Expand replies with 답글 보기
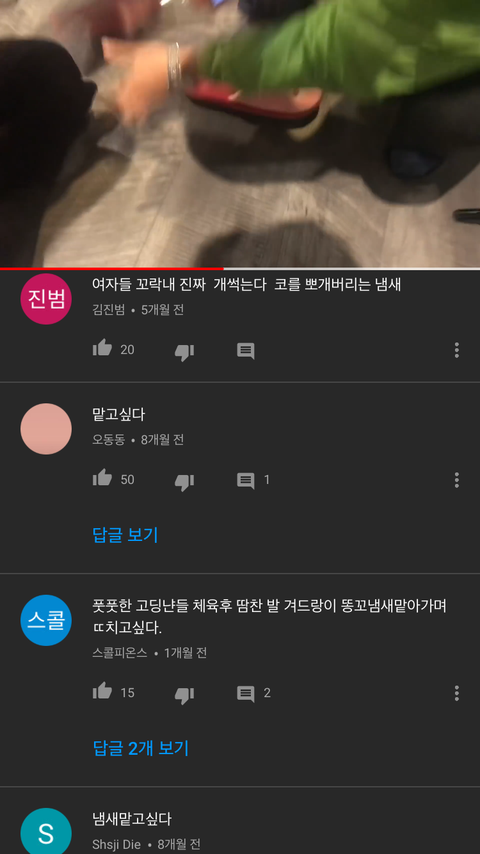This screenshot has width=480, height=854. pos(125,535)
